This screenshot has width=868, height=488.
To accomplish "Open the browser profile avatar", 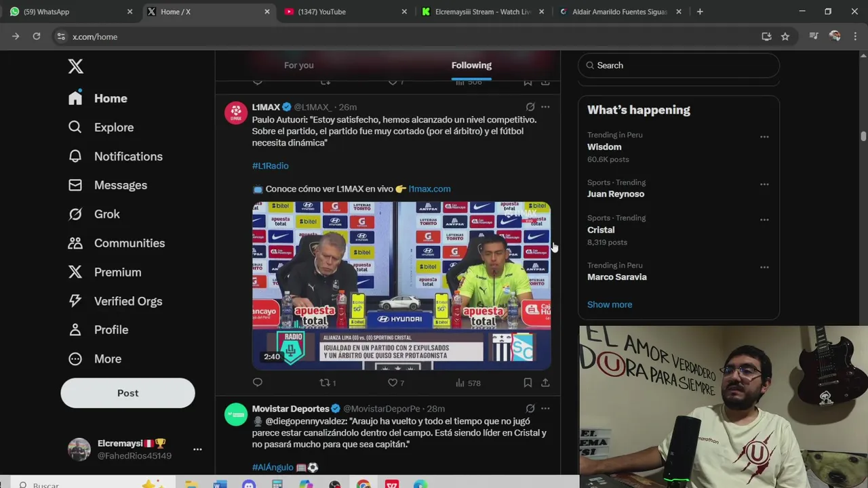I will click(x=835, y=37).
